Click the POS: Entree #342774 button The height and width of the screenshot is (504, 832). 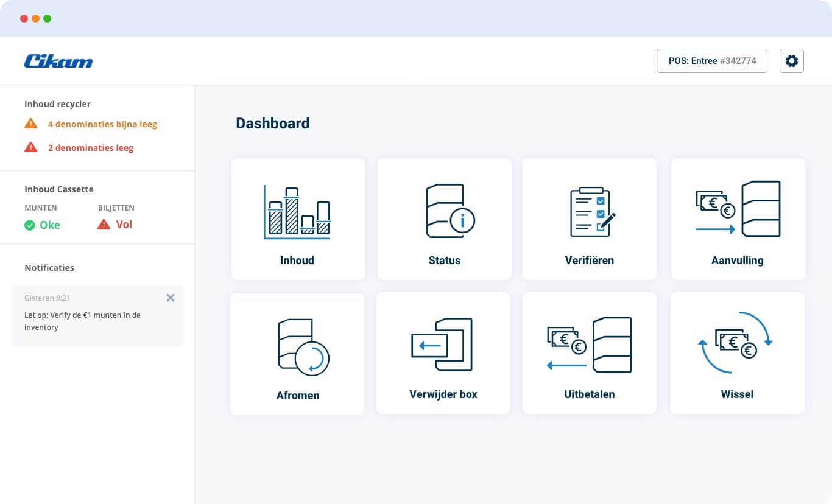click(711, 61)
